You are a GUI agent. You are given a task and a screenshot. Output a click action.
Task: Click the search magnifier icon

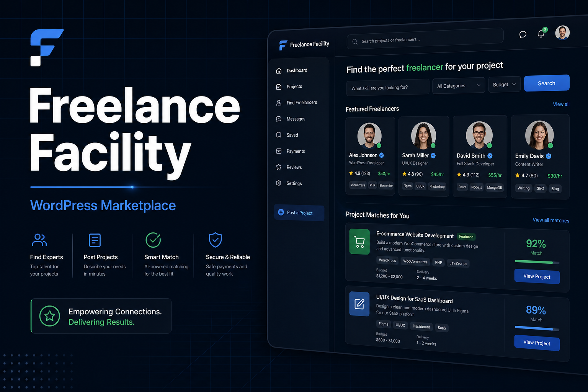click(x=355, y=41)
